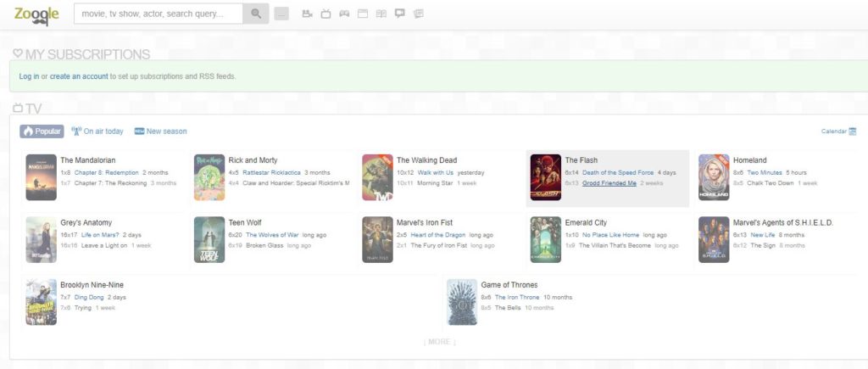The image size is (868, 369).
Task: Open the news feed icon in header
Action: [x=419, y=14]
